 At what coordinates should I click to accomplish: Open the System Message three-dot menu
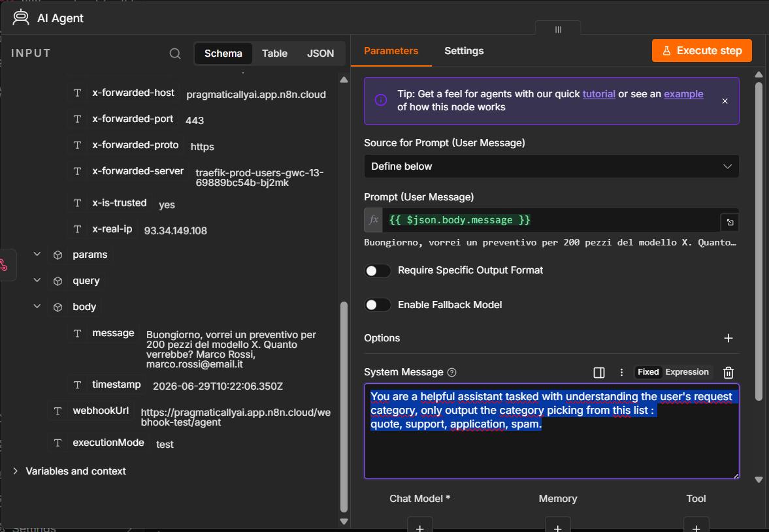point(621,372)
